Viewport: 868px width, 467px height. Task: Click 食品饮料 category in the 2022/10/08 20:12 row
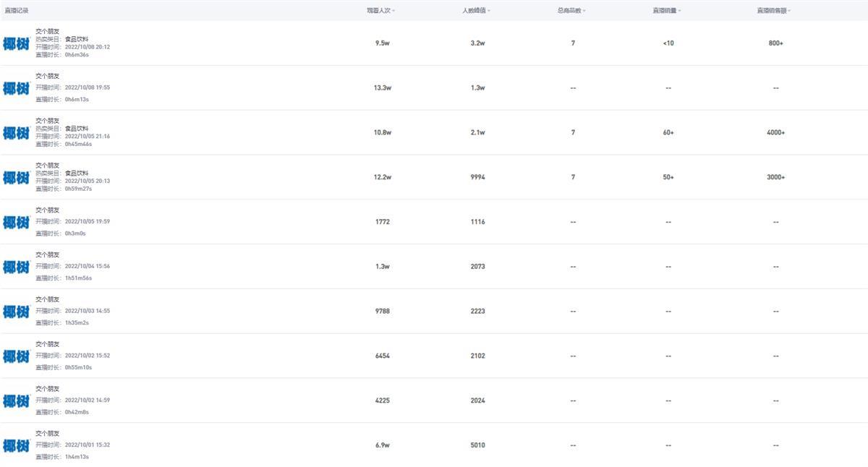(x=77, y=39)
